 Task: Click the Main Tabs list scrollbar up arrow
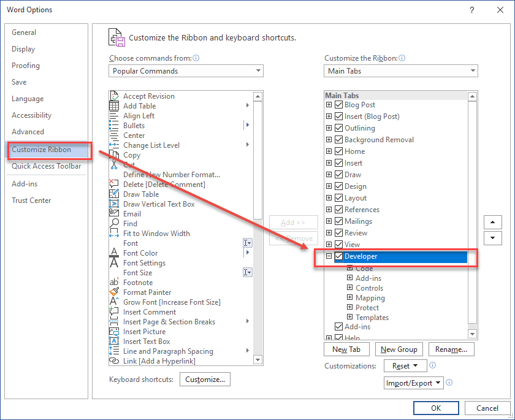(x=472, y=96)
